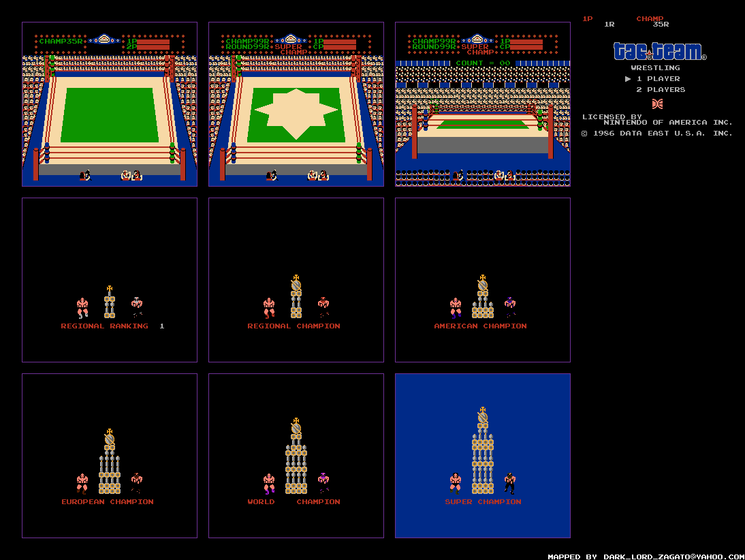Image resolution: width=745 pixels, height=560 pixels.
Task: Click the 'SUPER CHAMPION' caption on the blue screen
Action: coord(483,502)
